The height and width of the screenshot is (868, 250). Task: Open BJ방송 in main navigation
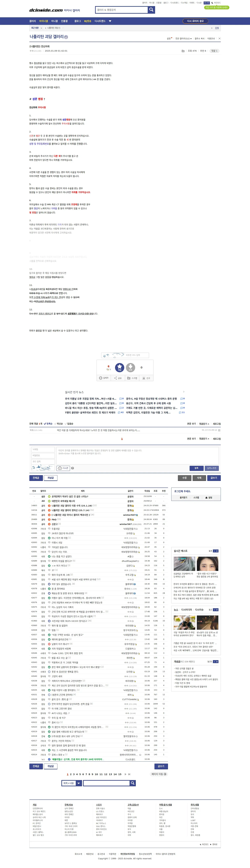click(88, 21)
